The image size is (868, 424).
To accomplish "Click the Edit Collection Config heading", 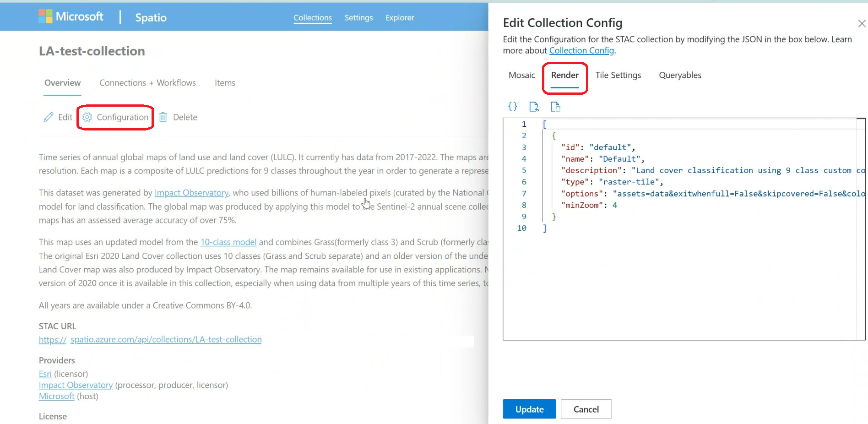I will pos(563,22).
